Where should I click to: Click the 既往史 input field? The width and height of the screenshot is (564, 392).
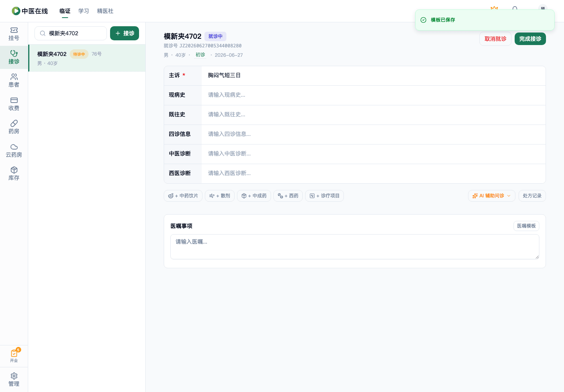(x=373, y=115)
